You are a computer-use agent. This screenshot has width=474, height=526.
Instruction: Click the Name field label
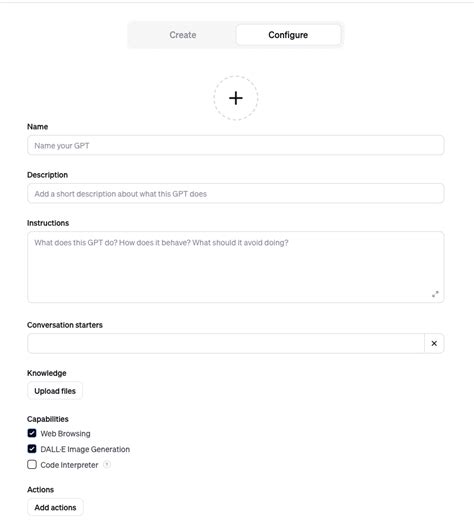coord(38,127)
